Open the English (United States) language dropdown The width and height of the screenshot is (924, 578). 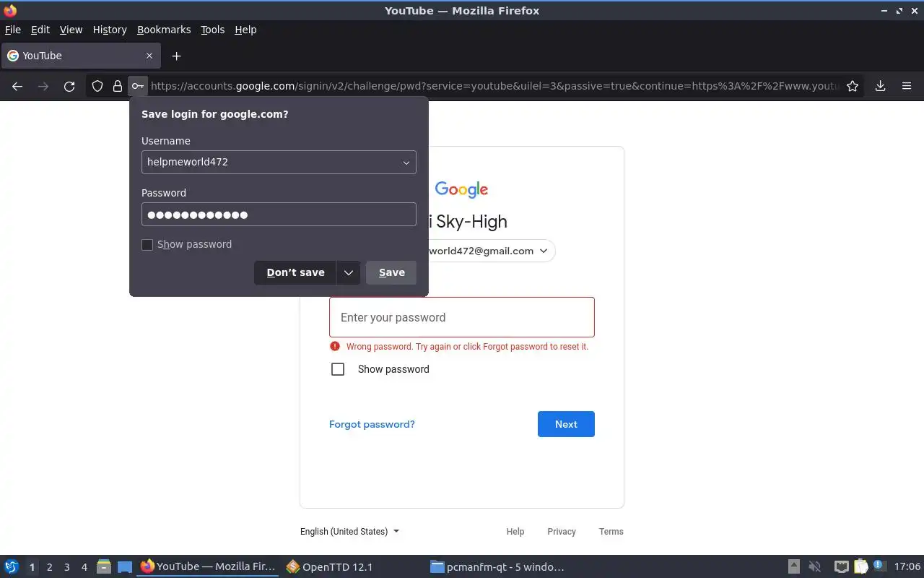[x=349, y=531]
